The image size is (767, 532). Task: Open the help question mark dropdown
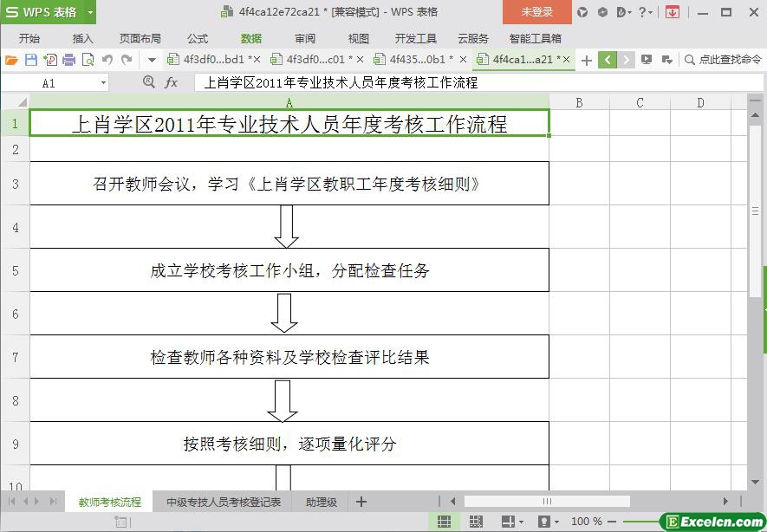(x=646, y=12)
